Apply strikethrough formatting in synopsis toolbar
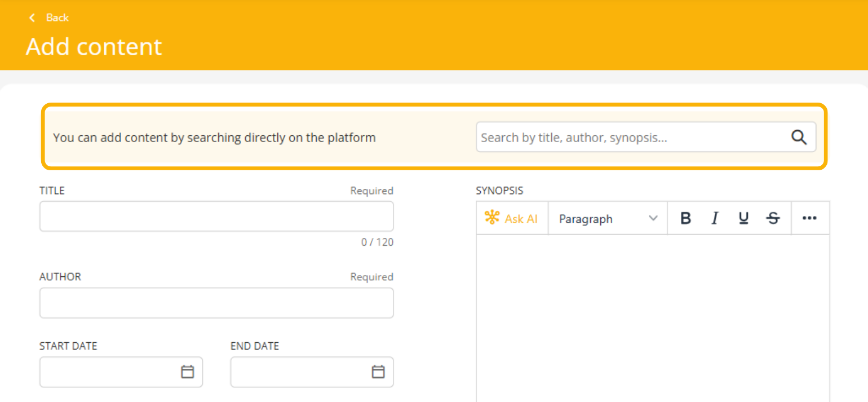The image size is (868, 402). (773, 218)
